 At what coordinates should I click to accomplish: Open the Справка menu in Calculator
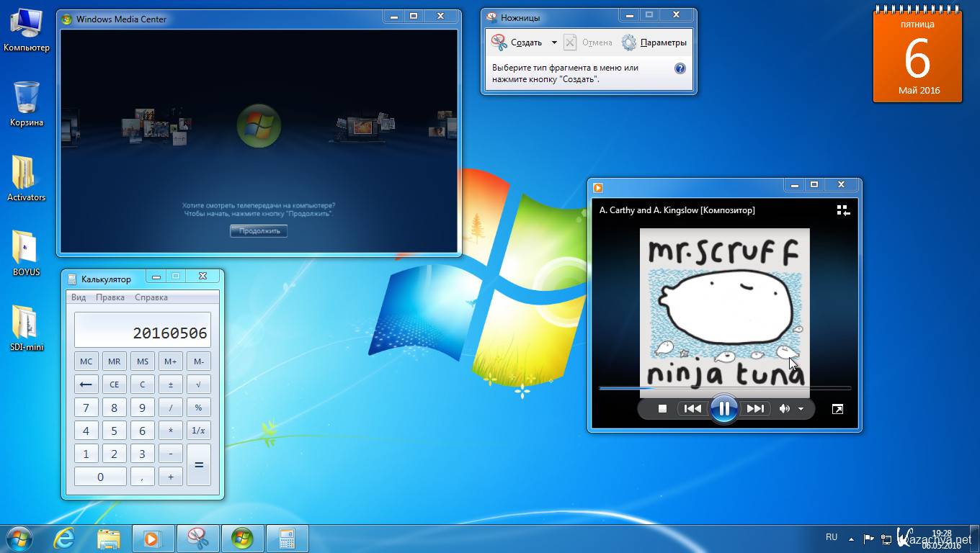(151, 297)
